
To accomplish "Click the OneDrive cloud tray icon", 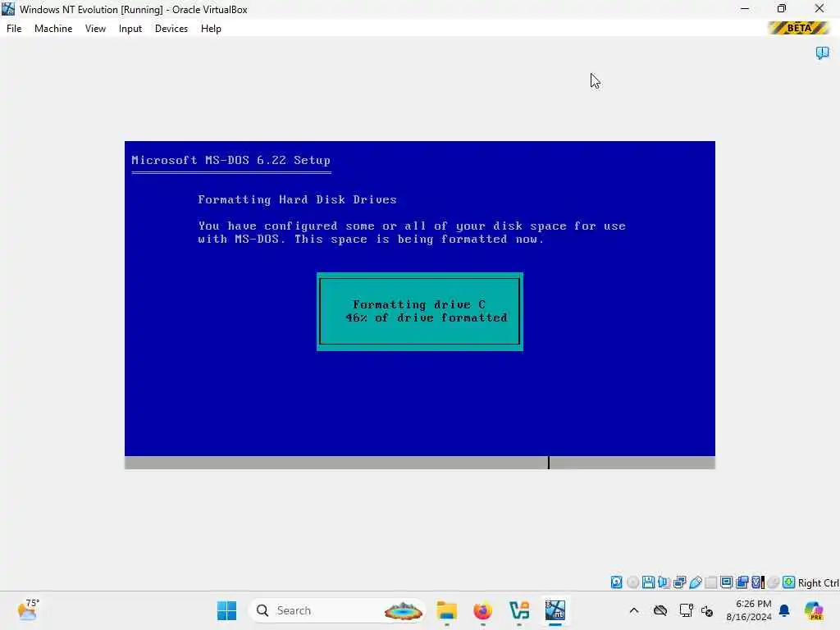I will point(660,610).
